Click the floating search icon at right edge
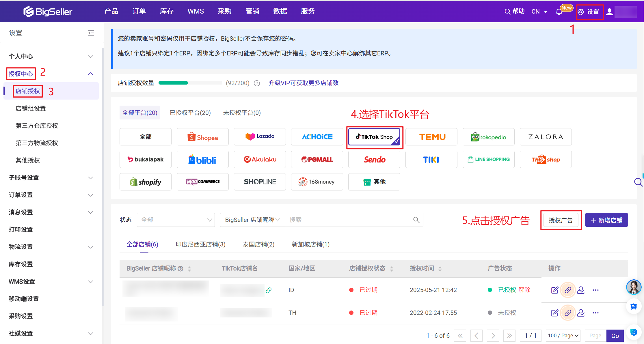Image resolution: width=644 pixels, height=344 pixels. pos(638,182)
